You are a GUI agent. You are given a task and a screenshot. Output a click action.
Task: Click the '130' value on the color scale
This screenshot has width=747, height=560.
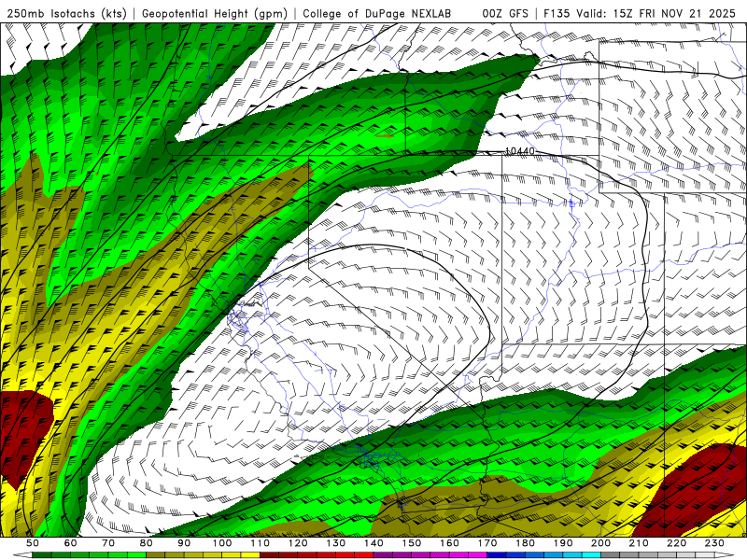point(336,543)
